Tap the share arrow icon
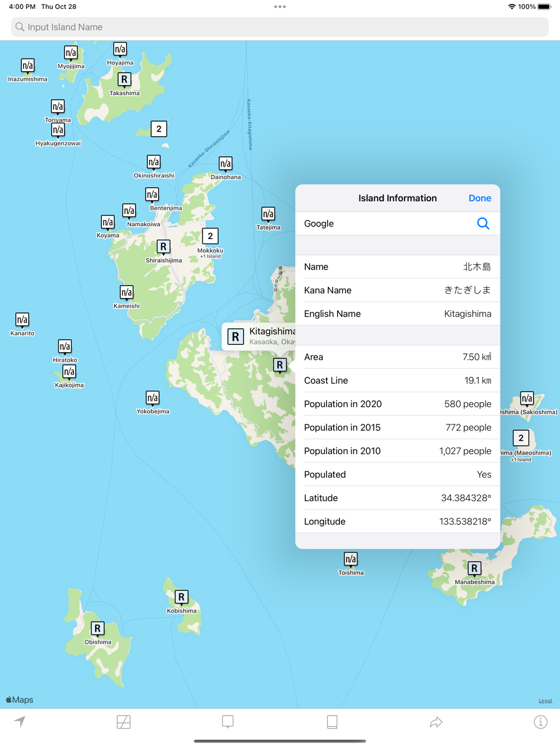560x747 pixels. pyautogui.click(x=436, y=722)
